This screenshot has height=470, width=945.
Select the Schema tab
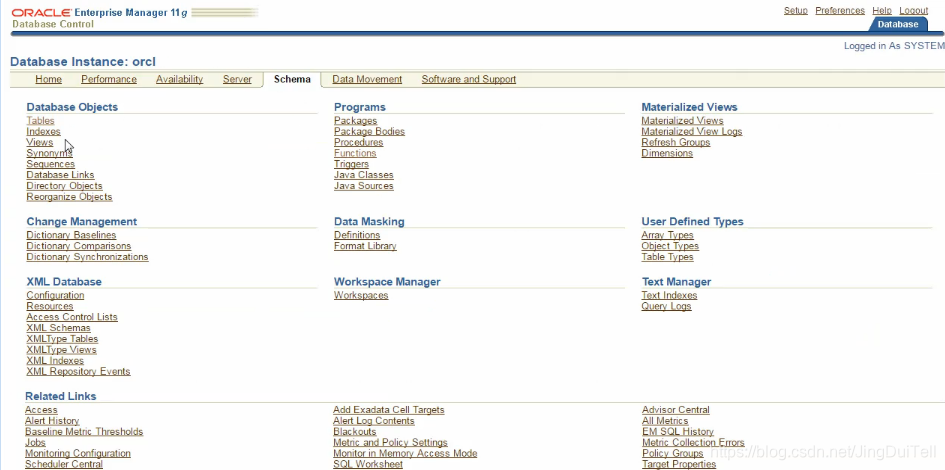tap(292, 79)
